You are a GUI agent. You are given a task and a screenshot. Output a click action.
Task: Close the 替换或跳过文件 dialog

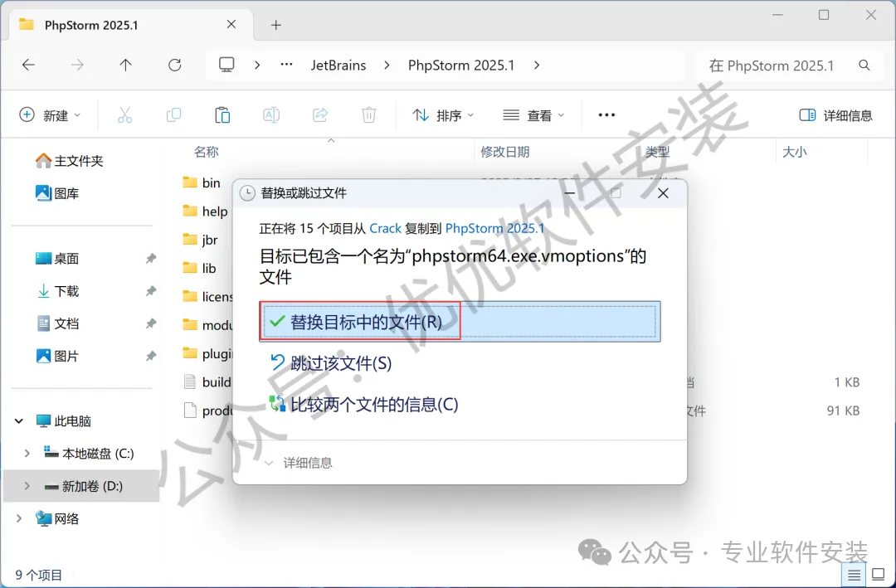pos(663,193)
